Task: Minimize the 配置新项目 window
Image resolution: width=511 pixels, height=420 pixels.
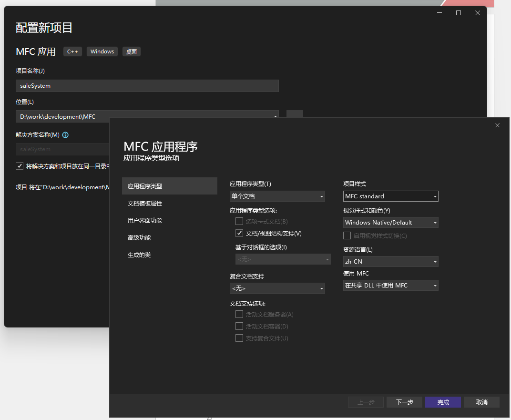Action: coord(439,13)
